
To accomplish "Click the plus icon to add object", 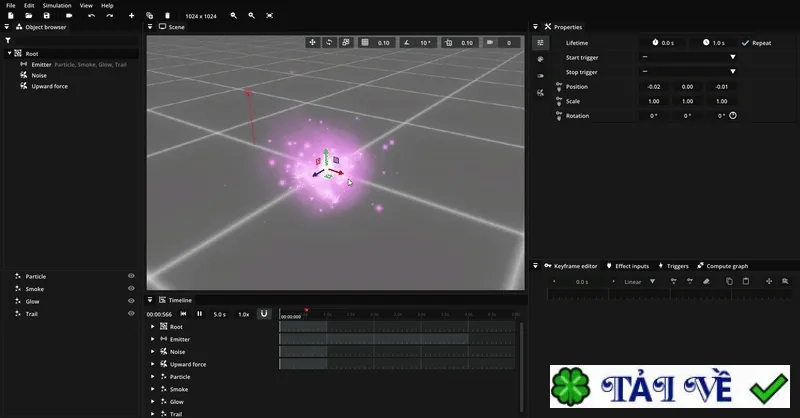I will point(131,16).
